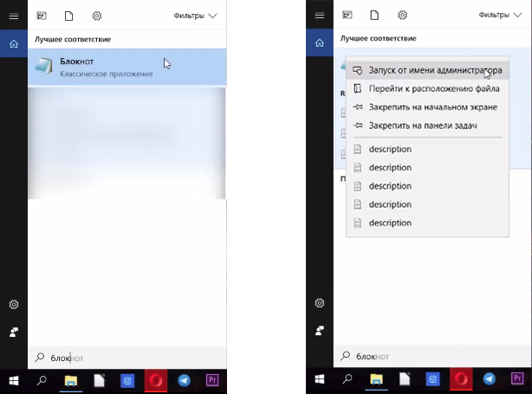Open sidebar settings gear in right panel

[319, 302]
